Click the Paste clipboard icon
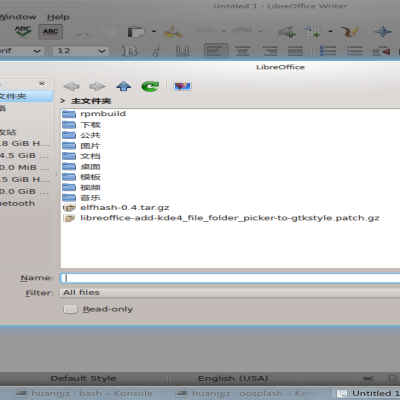This screenshot has width=400, height=400. pos(136,32)
